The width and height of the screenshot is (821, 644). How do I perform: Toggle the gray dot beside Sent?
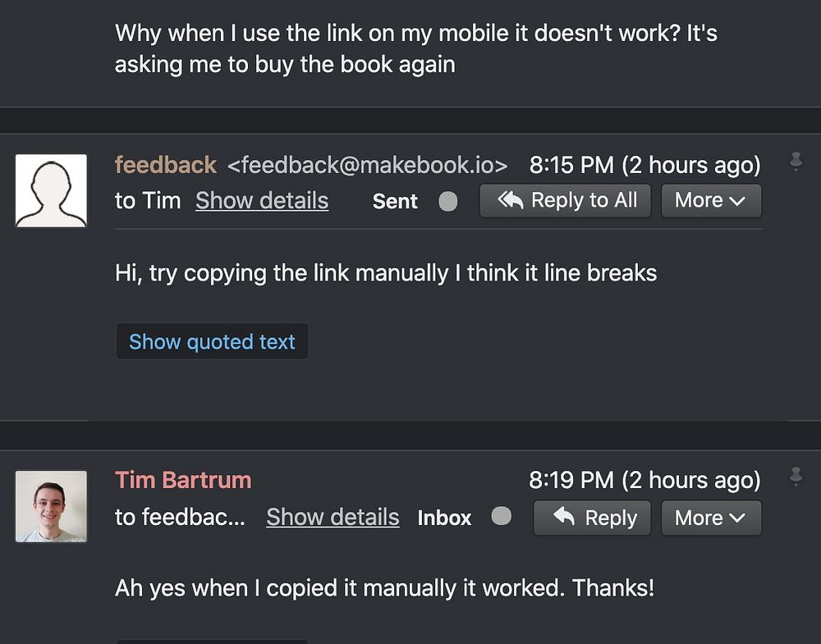(448, 201)
